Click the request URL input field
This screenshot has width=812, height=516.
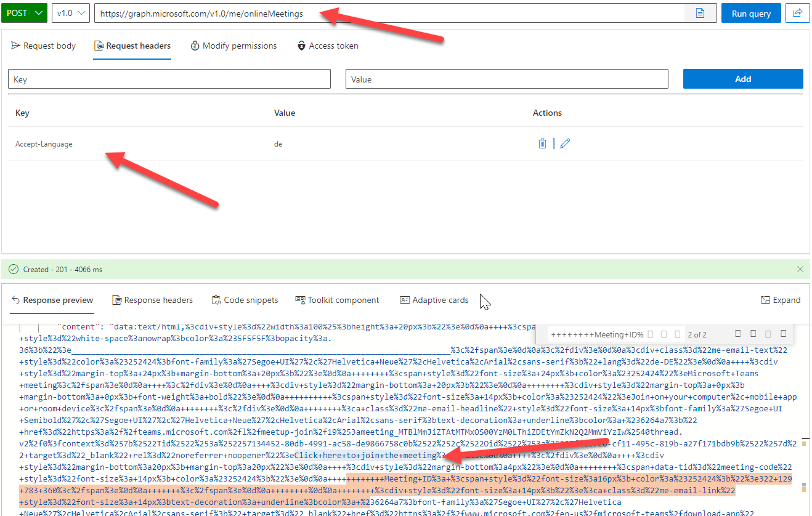coord(308,13)
